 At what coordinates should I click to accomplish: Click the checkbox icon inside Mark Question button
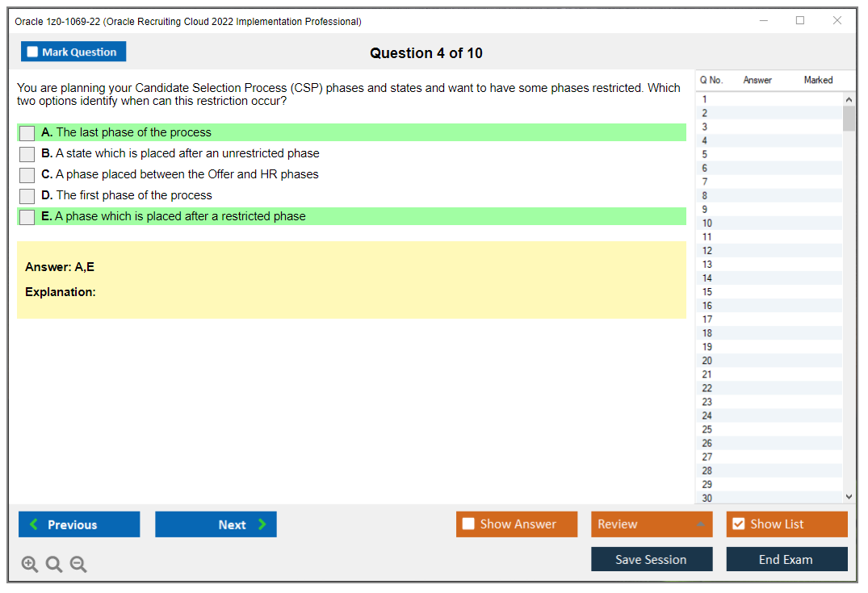tap(31, 51)
